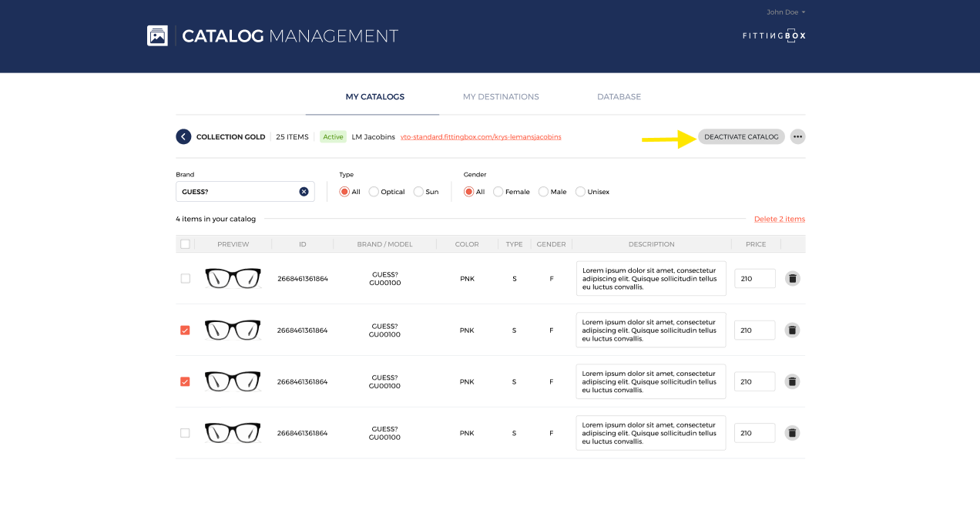Click the first row's price field
The width and height of the screenshot is (980, 520).
coord(754,279)
